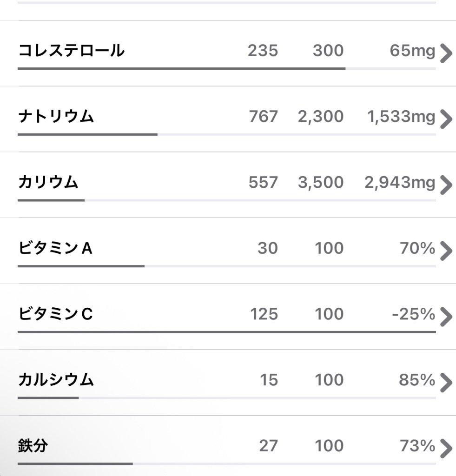Open the ビタミンC detail chevron
This screenshot has height=476, width=456.
446,317
